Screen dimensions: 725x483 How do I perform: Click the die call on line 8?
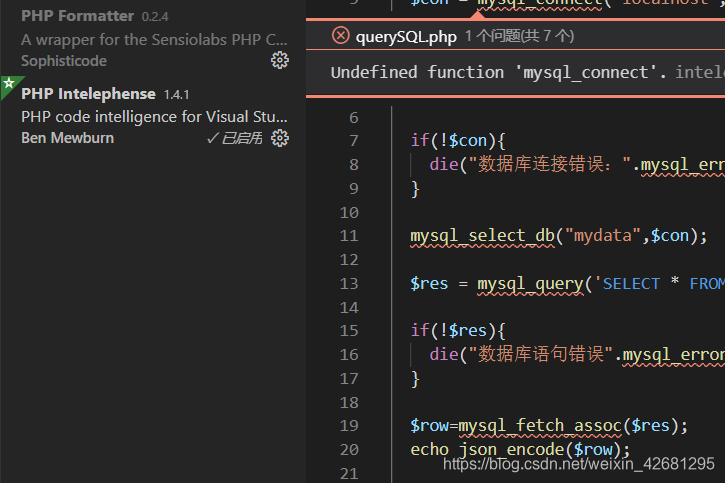(444, 165)
